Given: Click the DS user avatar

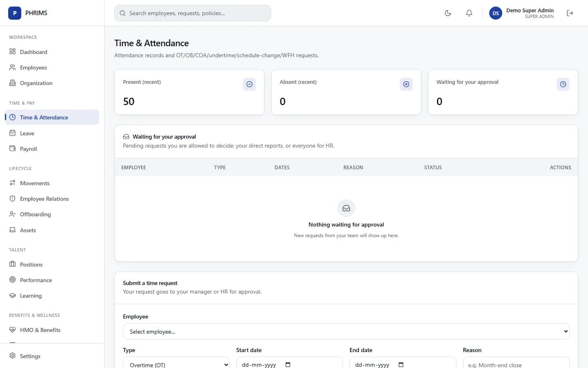Looking at the screenshot, I should tap(496, 13).
